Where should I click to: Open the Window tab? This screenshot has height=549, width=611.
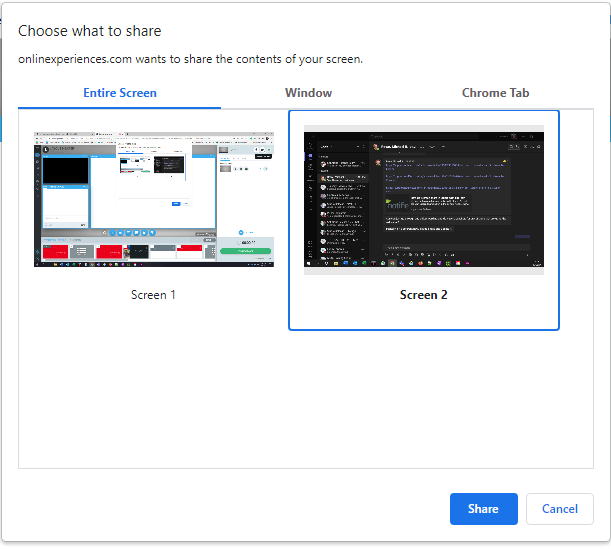[308, 93]
